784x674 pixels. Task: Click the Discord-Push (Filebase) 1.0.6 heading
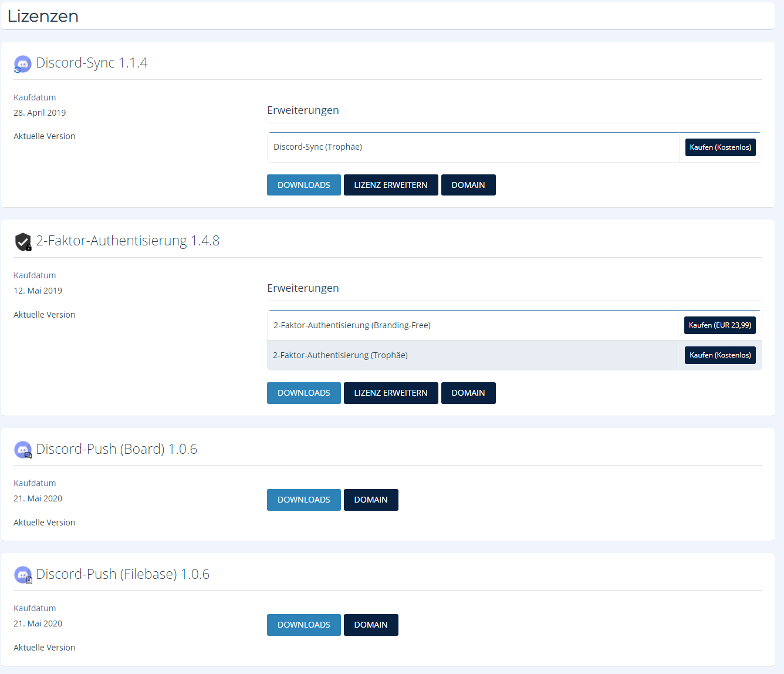click(123, 574)
